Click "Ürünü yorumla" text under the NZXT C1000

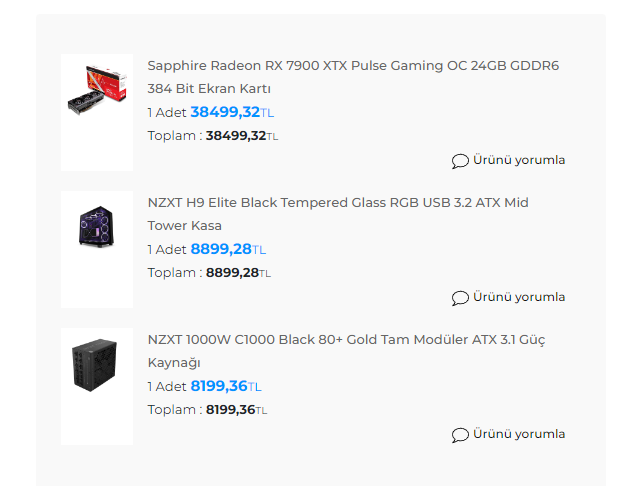(x=519, y=434)
